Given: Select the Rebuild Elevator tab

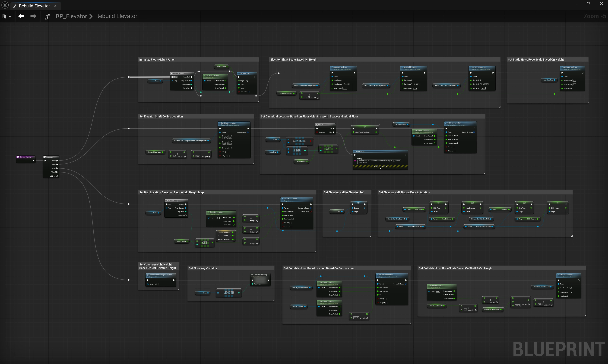Looking at the screenshot, I should click(34, 6).
